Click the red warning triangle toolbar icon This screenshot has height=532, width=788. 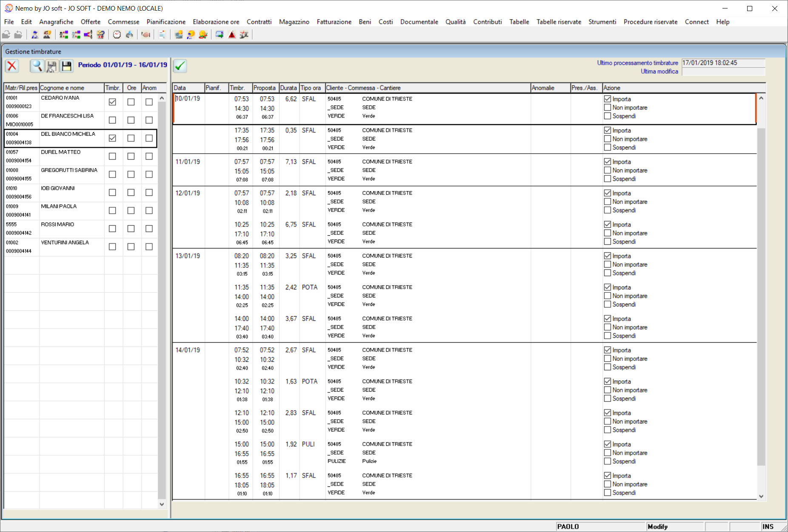[x=232, y=35]
